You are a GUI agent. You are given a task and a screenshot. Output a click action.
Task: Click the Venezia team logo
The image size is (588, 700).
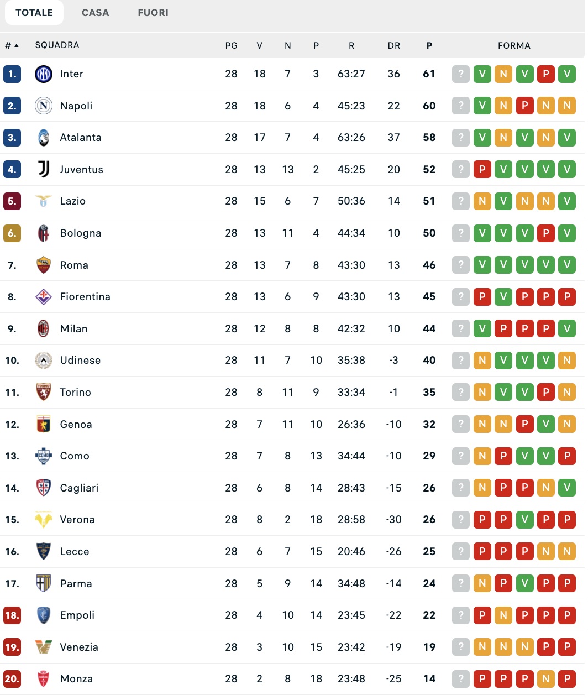(44, 647)
